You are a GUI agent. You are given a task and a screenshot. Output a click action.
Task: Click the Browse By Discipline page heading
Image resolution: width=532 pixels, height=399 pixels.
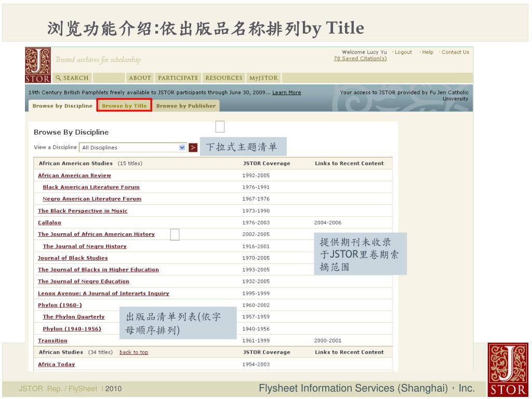(71, 132)
